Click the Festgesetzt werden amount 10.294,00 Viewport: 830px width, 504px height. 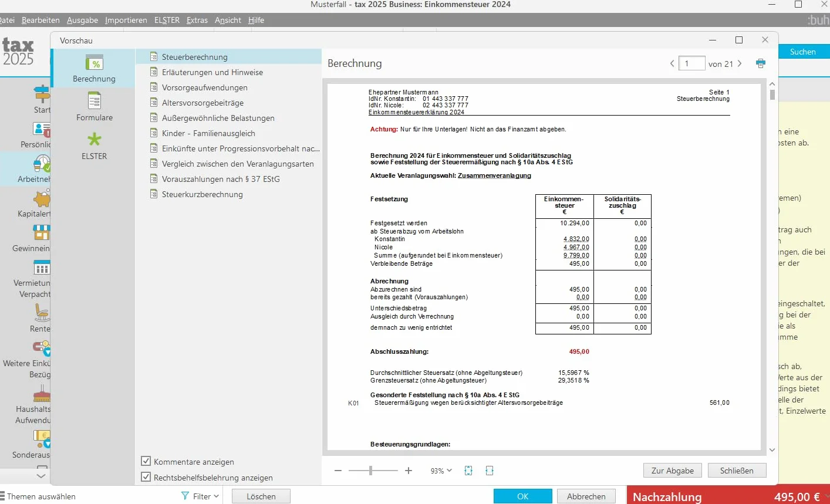575,223
